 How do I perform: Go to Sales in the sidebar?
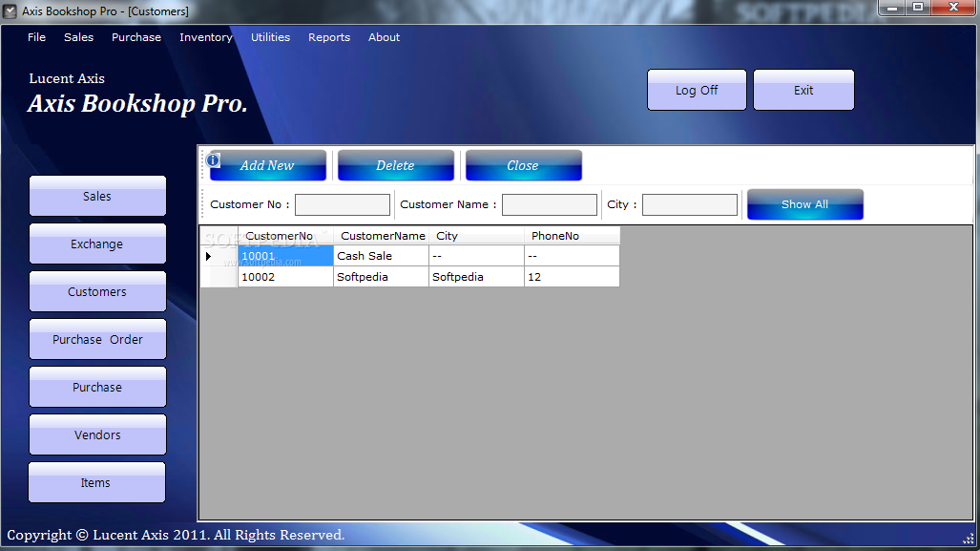click(x=97, y=197)
